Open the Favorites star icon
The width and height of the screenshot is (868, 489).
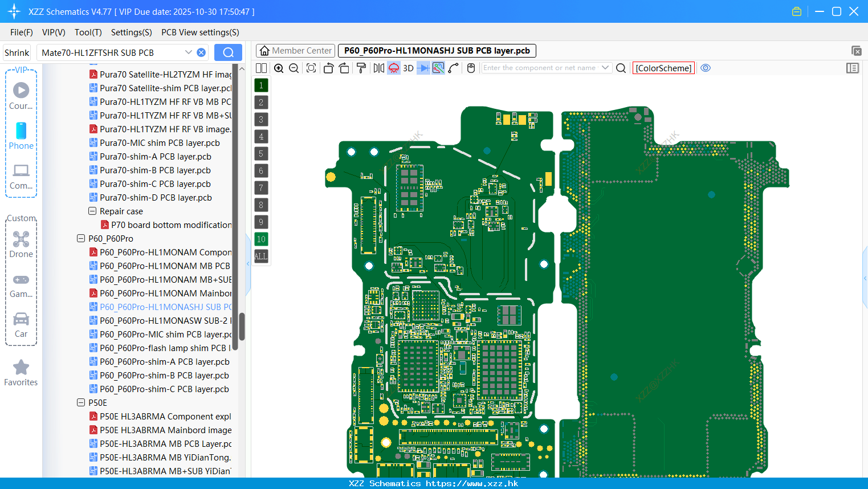21,373
